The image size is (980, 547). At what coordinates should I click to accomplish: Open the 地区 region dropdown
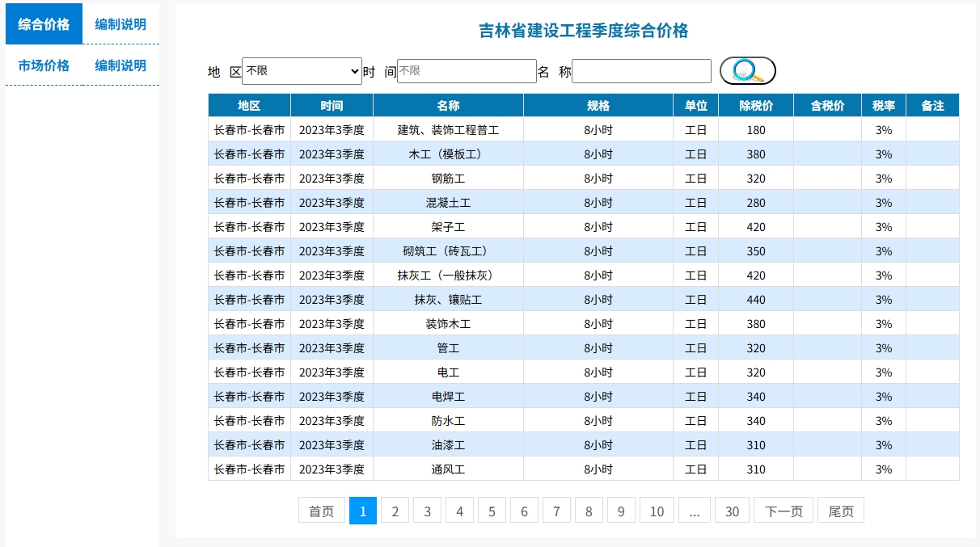(302, 71)
